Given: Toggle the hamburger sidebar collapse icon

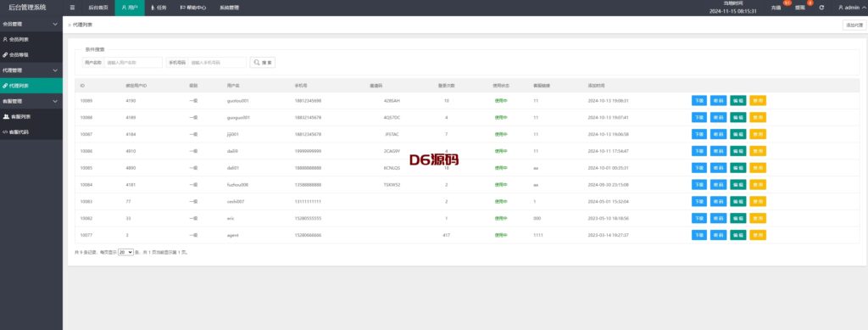Looking at the screenshot, I should click(73, 8).
